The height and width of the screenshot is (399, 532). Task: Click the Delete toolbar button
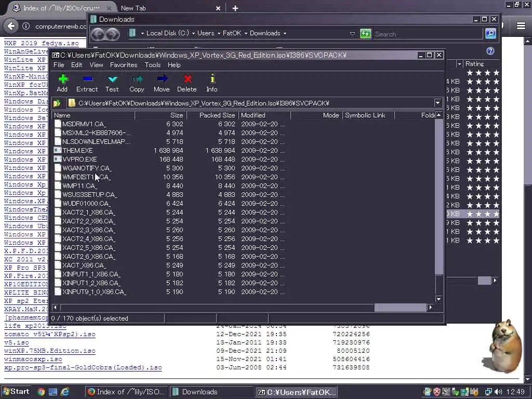(187, 83)
